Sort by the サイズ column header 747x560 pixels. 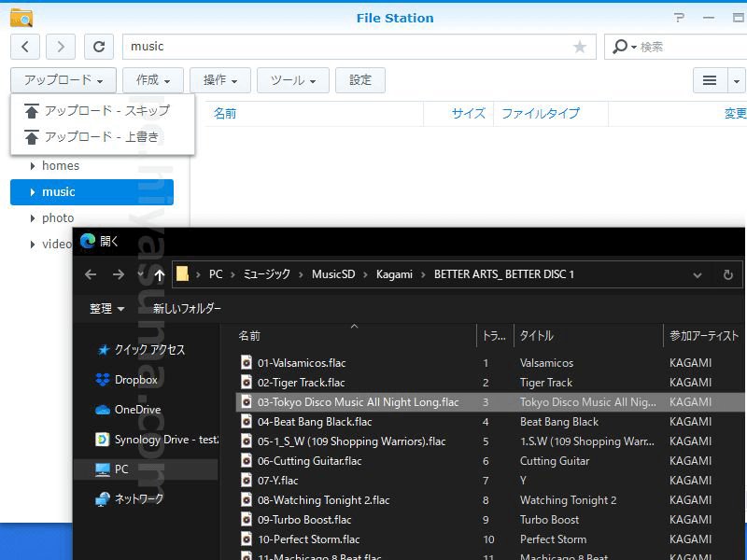[x=469, y=113]
